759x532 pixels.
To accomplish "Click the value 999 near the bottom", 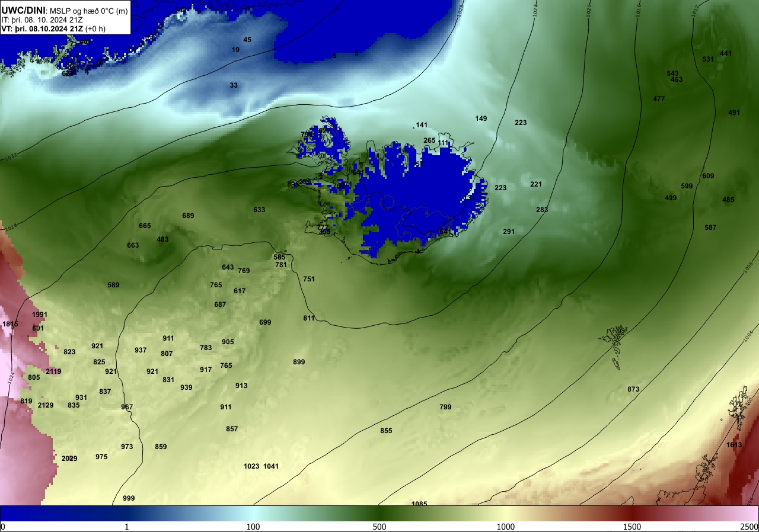I will pyautogui.click(x=129, y=498).
